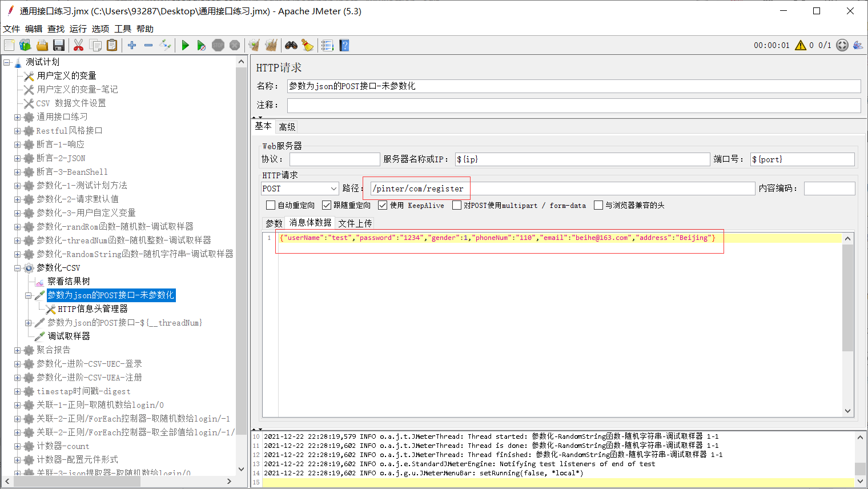
Task: Shutdown test threads gracefully
Action: point(235,45)
